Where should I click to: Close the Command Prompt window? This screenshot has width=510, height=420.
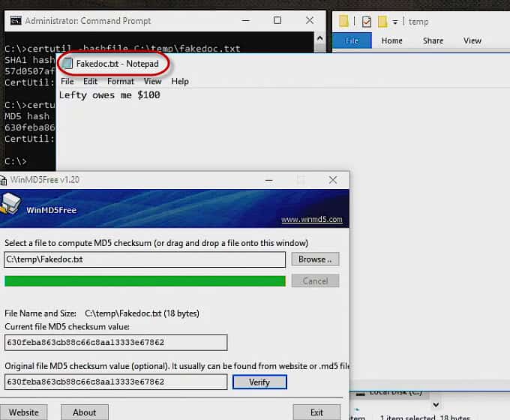310,20
